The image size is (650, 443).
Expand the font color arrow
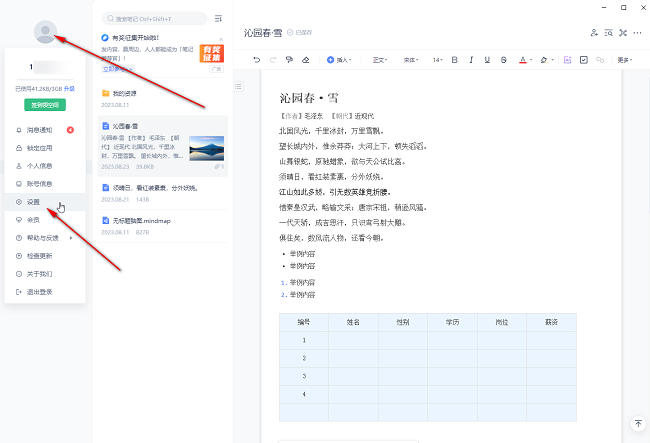click(531, 60)
